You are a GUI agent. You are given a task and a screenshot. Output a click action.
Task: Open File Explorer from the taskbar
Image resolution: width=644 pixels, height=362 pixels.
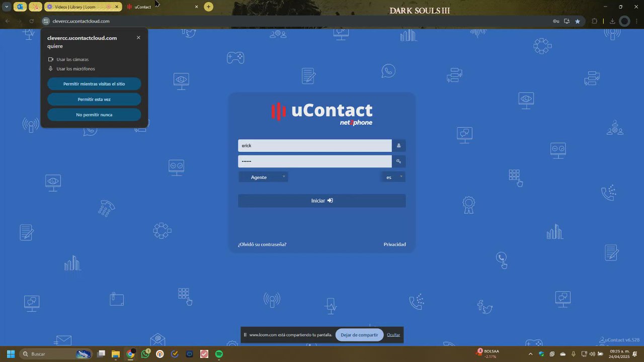coord(116,354)
